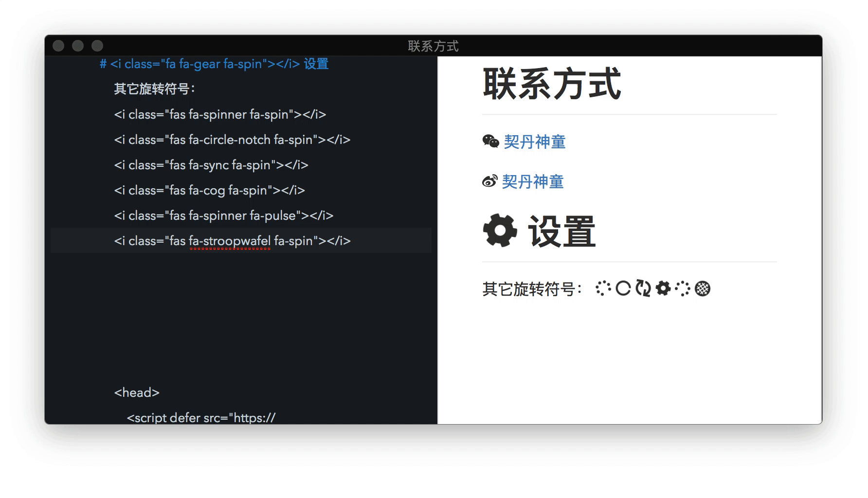Click the sync arrows icon in preview
This screenshot has width=868, height=498.
(643, 288)
